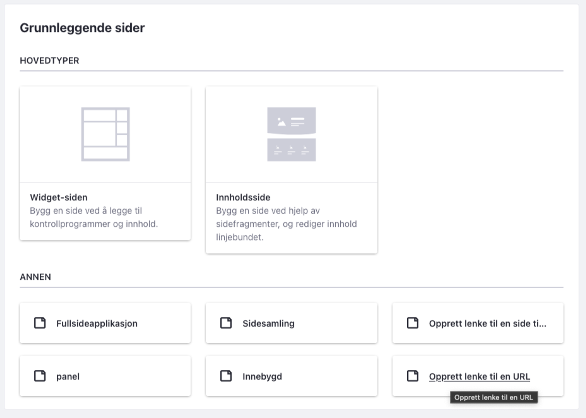Open the underlined Opprett lenke til en URL link
The image size is (586, 418).
coord(479,376)
